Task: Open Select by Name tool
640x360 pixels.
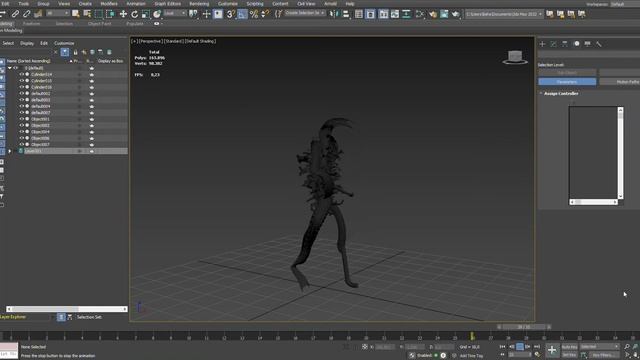Action: [87, 14]
